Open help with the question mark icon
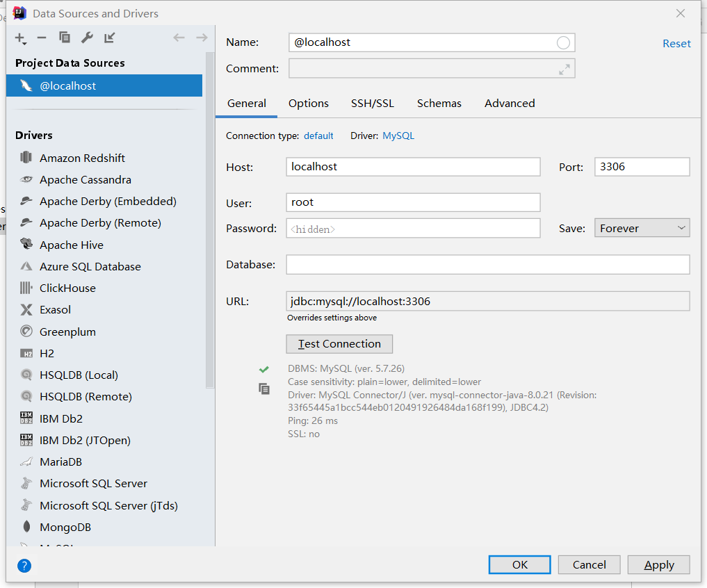 (x=24, y=565)
